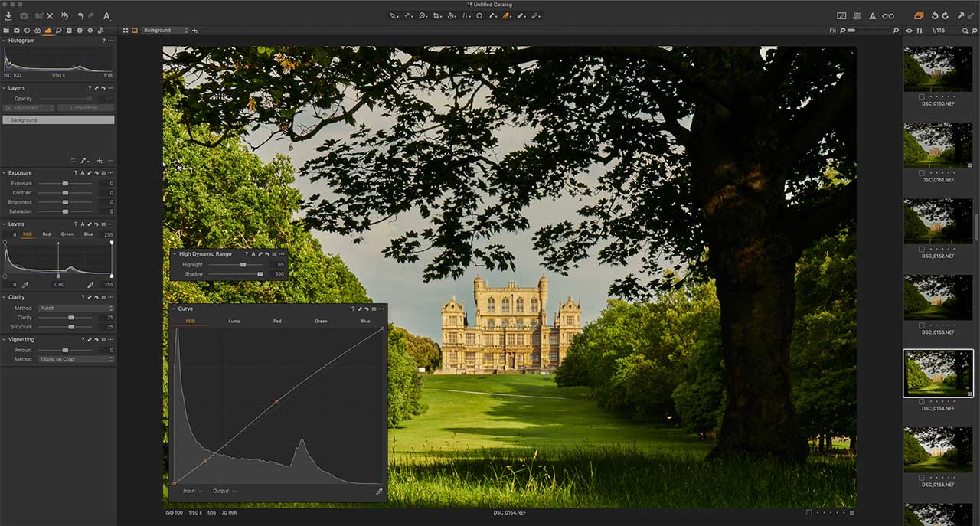Click the Luma Range button in Layers
The width and height of the screenshot is (980, 526).
[86, 108]
